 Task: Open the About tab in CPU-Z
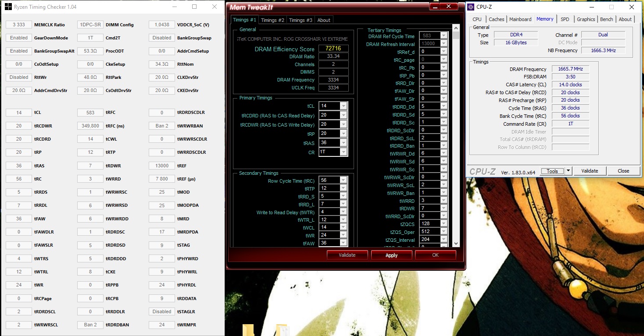[x=625, y=19]
